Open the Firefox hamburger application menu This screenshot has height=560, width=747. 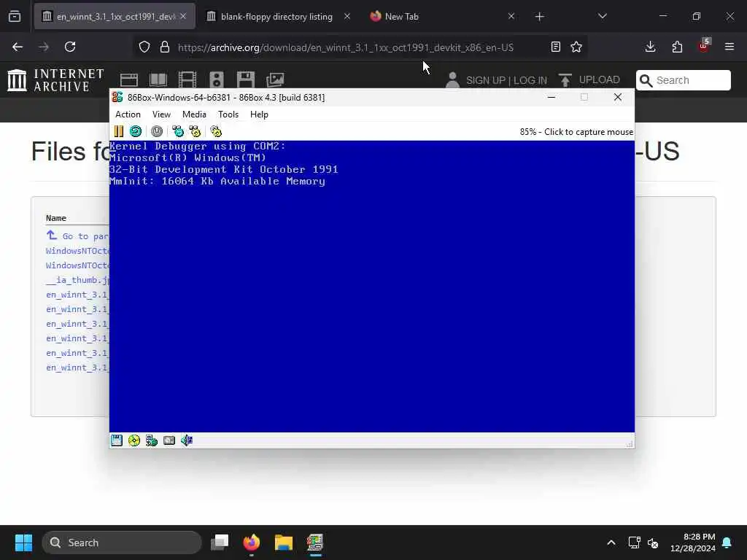coord(729,47)
